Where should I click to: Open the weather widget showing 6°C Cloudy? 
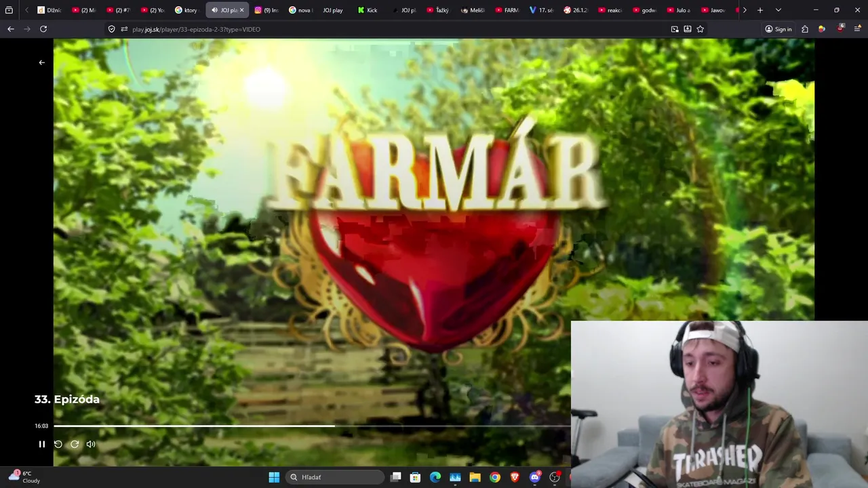point(24,477)
